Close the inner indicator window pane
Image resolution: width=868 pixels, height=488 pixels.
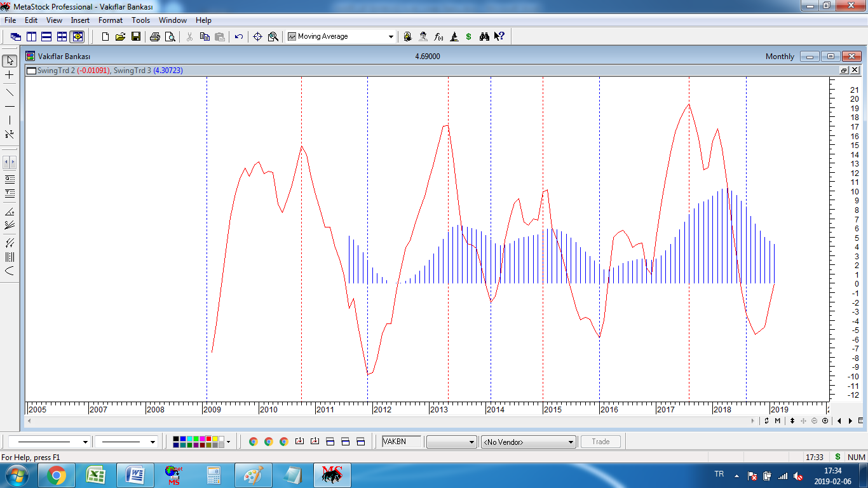coord(855,71)
